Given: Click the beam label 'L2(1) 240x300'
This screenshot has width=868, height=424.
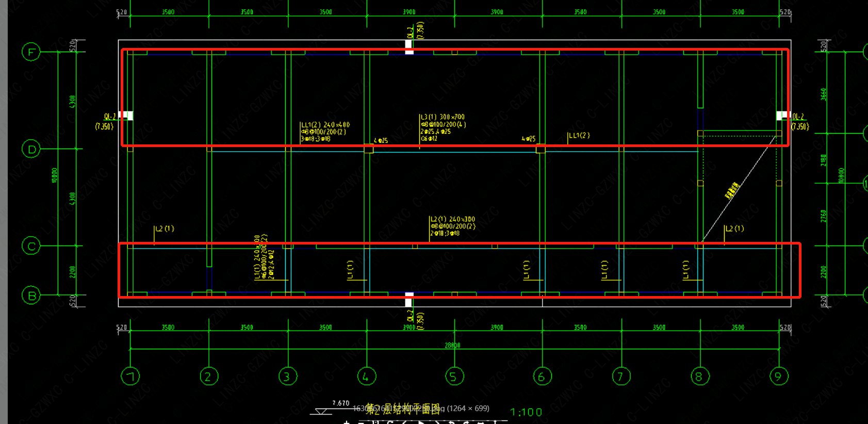Looking at the screenshot, I should (x=453, y=219).
